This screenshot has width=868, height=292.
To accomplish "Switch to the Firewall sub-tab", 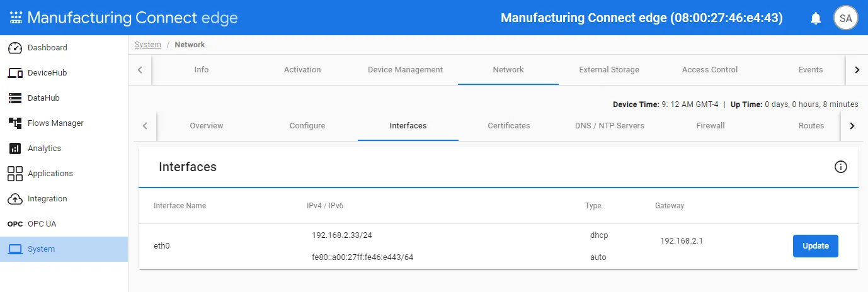I will pos(711,126).
